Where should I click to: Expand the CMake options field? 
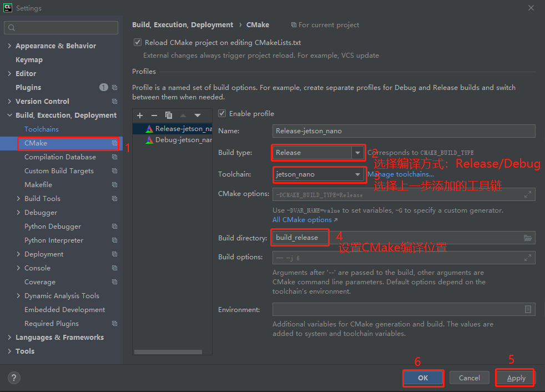(x=528, y=194)
